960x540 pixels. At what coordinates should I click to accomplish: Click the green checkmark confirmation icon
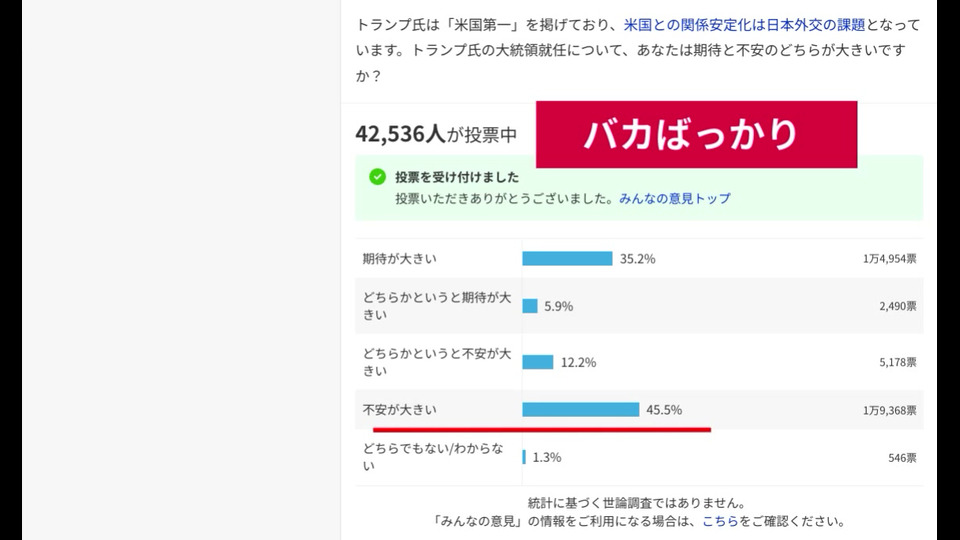click(377, 177)
